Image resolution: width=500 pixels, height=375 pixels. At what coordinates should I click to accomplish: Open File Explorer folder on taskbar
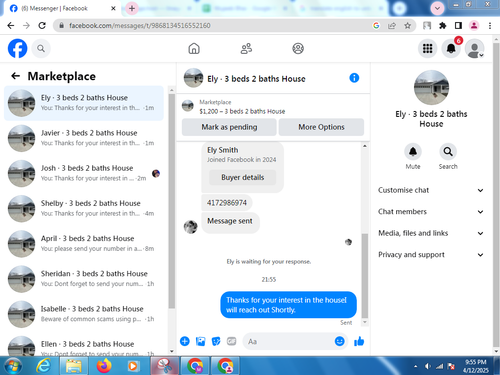pos(74,366)
